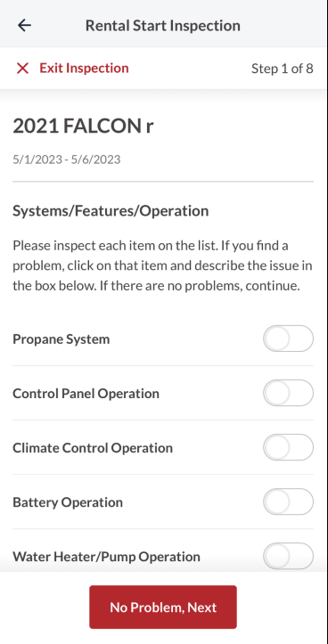
Task: Flip the Climate Control Operation toggle
Action: pos(288,447)
